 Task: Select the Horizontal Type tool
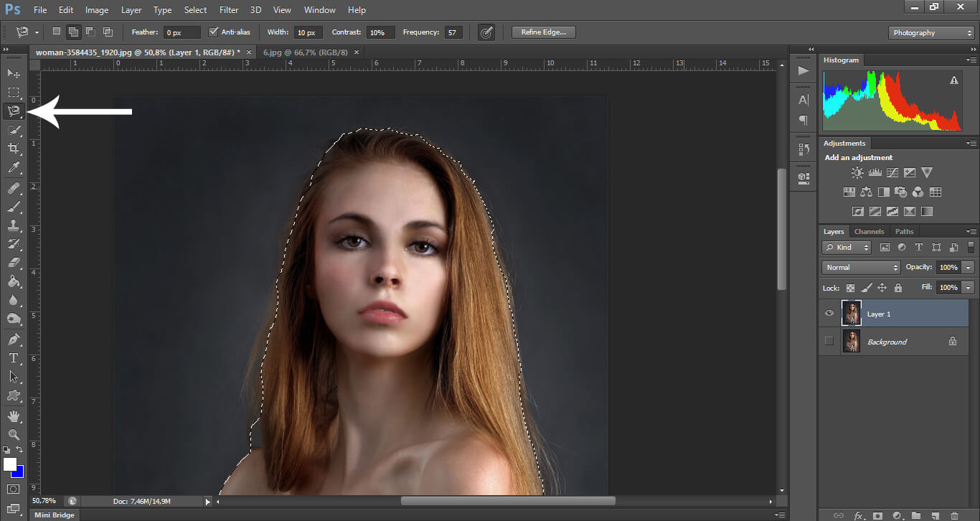point(14,357)
